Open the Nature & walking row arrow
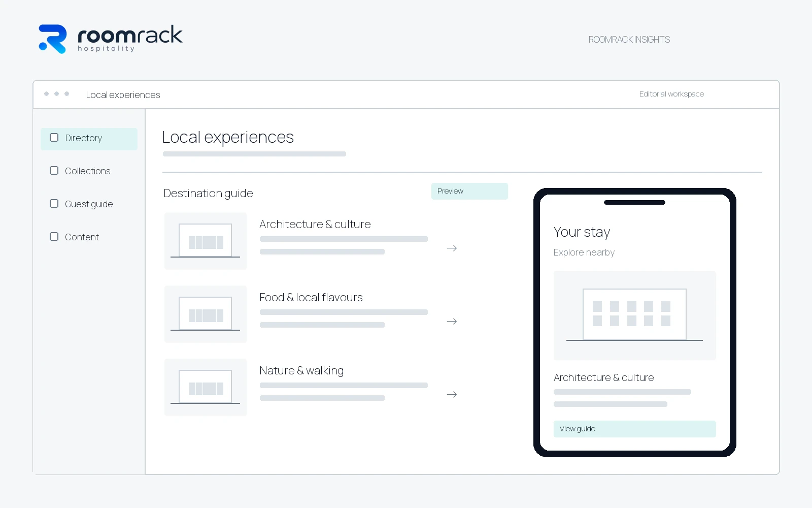Viewport: 812px width, 508px height. 452,394
